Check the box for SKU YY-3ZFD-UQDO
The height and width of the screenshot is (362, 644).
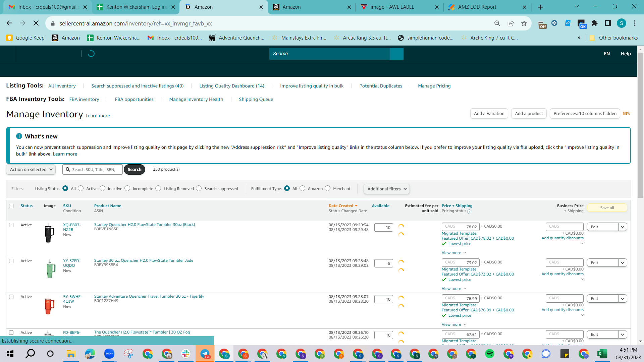tap(11, 261)
